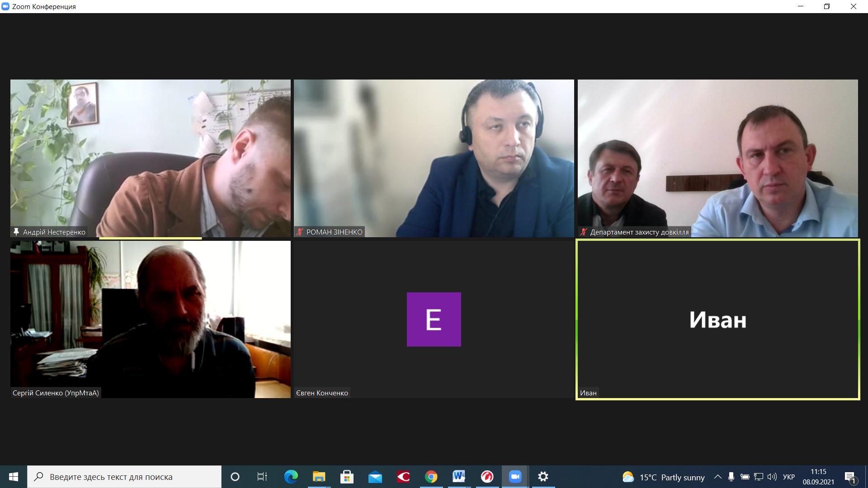Open File Explorer from the taskbar
This screenshot has height=488, width=868.
(x=319, y=477)
